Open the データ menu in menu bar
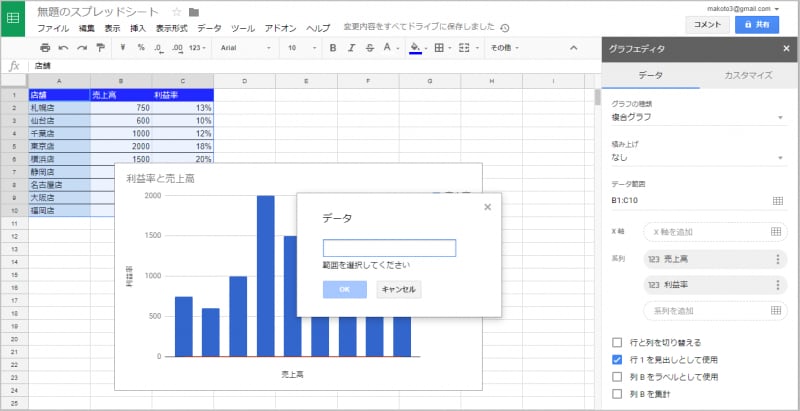The width and height of the screenshot is (800, 411). (x=209, y=29)
